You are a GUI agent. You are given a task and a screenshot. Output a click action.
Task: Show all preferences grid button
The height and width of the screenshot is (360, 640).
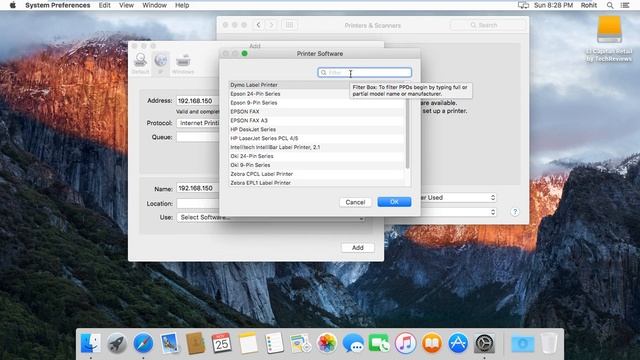[x=289, y=25]
